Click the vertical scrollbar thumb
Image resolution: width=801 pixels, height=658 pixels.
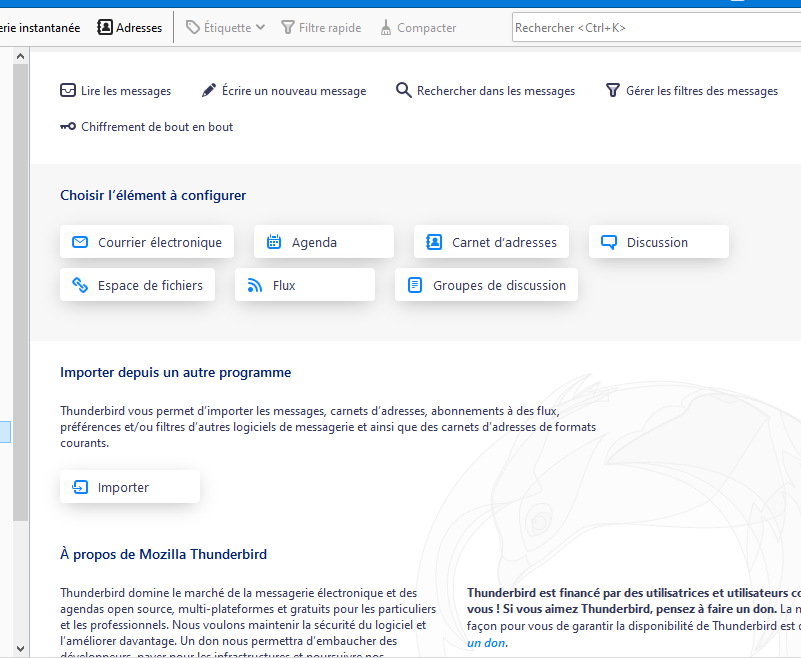coord(20,292)
